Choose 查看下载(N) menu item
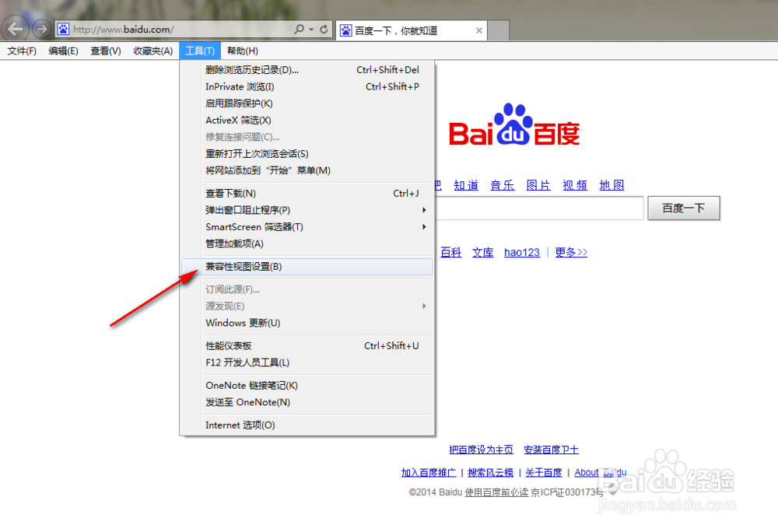 [307, 194]
